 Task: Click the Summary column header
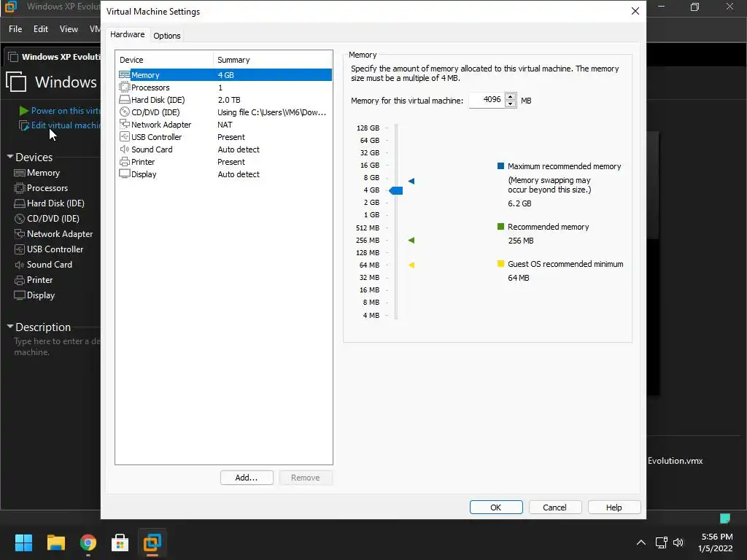[x=273, y=60]
